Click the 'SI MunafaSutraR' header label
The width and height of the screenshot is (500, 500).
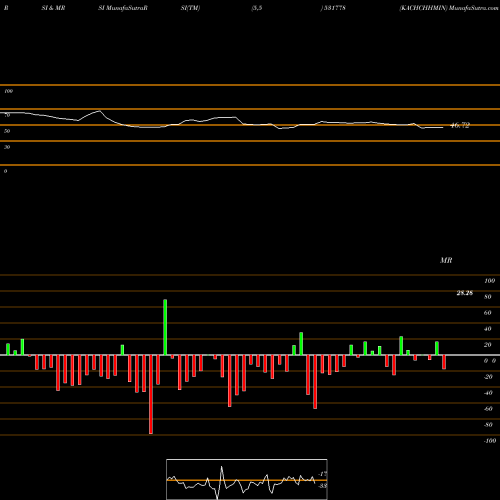pyautogui.click(x=123, y=8)
